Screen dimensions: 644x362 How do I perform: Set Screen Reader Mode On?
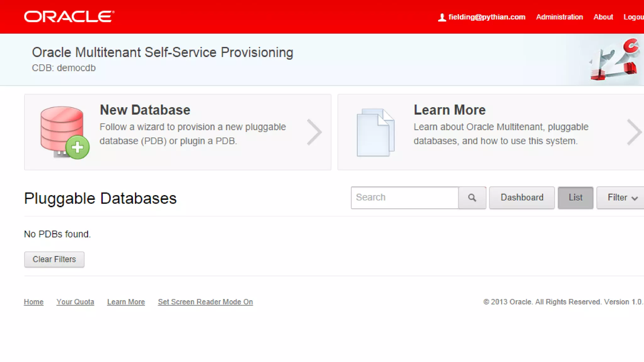pos(205,302)
